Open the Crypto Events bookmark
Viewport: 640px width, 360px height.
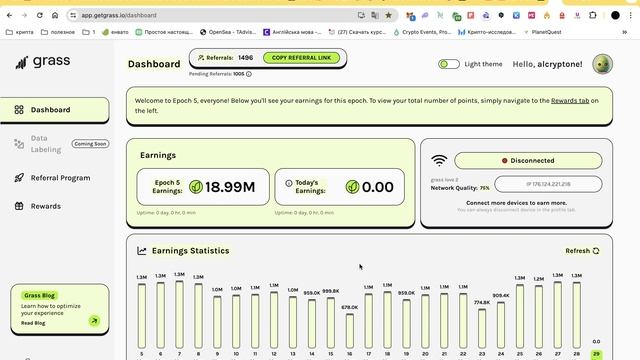pyautogui.click(x=422, y=32)
